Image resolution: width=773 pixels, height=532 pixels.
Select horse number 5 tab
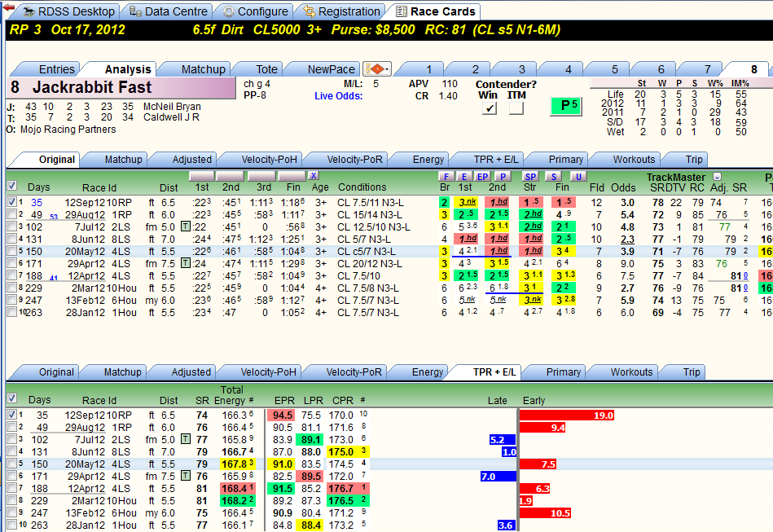(614, 69)
